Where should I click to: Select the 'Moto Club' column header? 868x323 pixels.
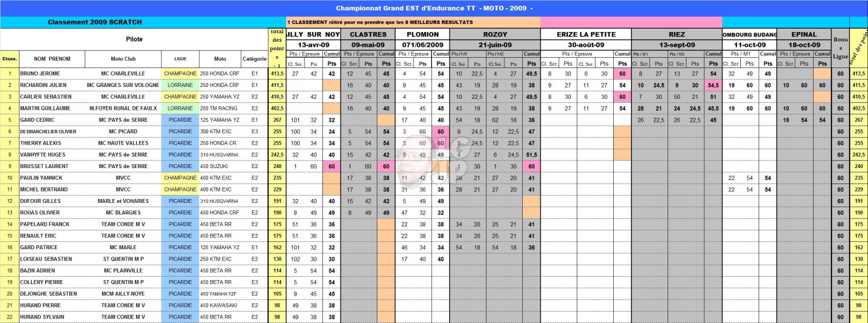pyautogui.click(x=123, y=59)
